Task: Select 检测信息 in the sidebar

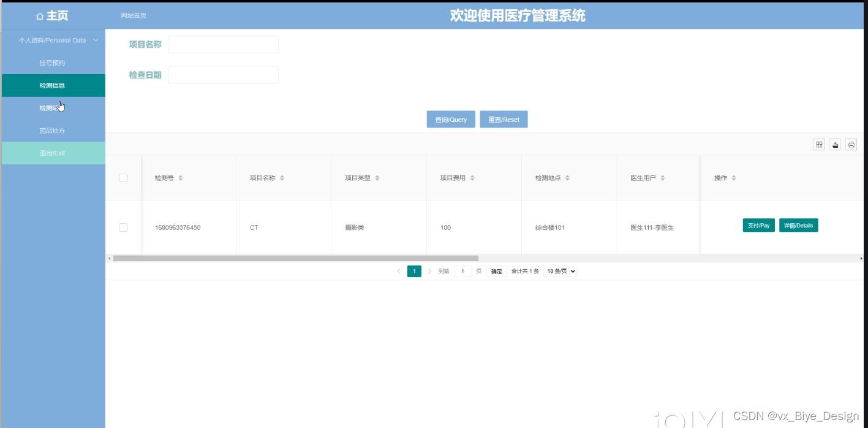Action: [53, 86]
